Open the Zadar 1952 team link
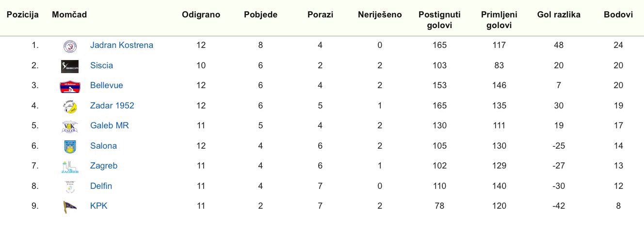The width and height of the screenshot is (644, 230). 112,106
